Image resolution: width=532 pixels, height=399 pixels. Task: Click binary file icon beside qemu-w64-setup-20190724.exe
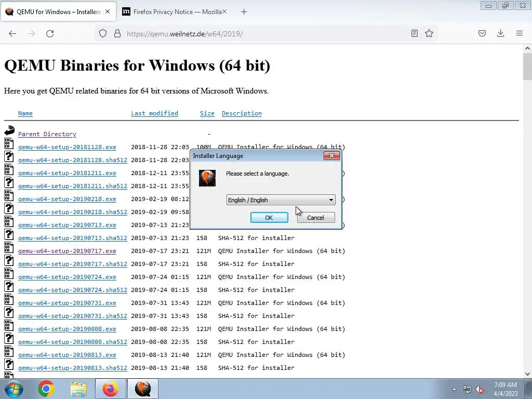9,273
